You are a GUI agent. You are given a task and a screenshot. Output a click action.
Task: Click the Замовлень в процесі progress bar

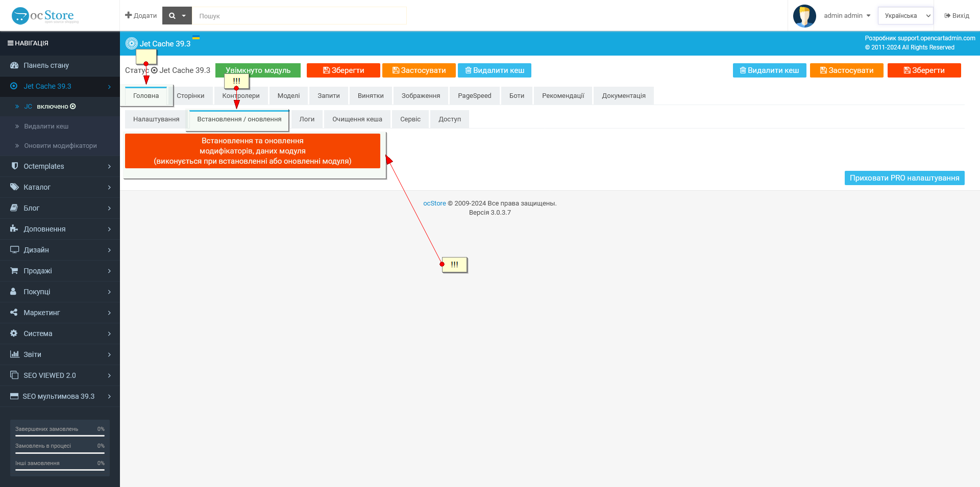pyautogui.click(x=60, y=453)
